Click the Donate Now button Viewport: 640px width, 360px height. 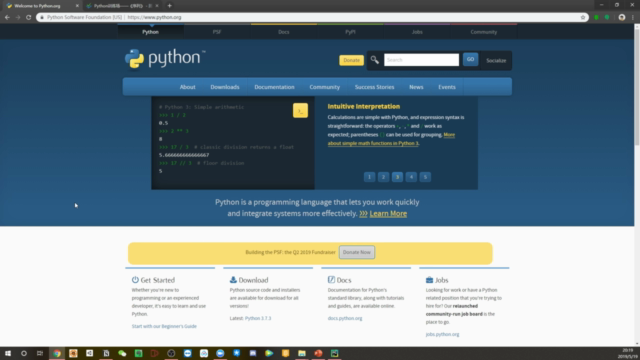point(356,252)
